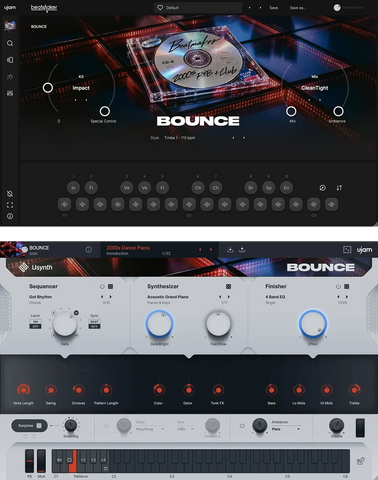Click the Mix knob in Beatmaker

click(291, 111)
